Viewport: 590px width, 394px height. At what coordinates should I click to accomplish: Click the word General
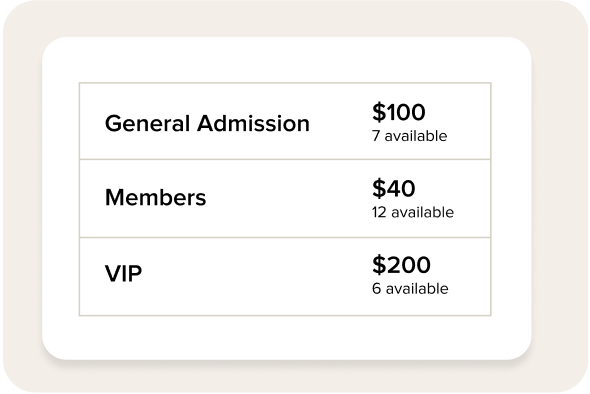[x=148, y=123]
